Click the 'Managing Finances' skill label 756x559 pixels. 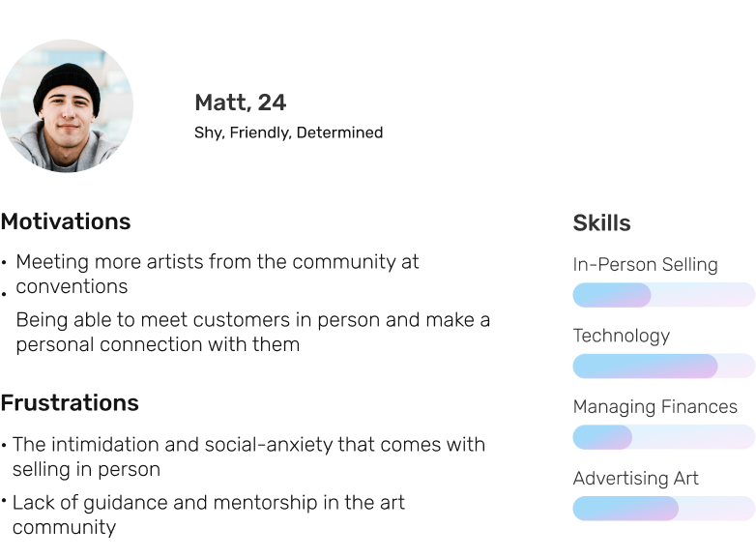pos(654,407)
